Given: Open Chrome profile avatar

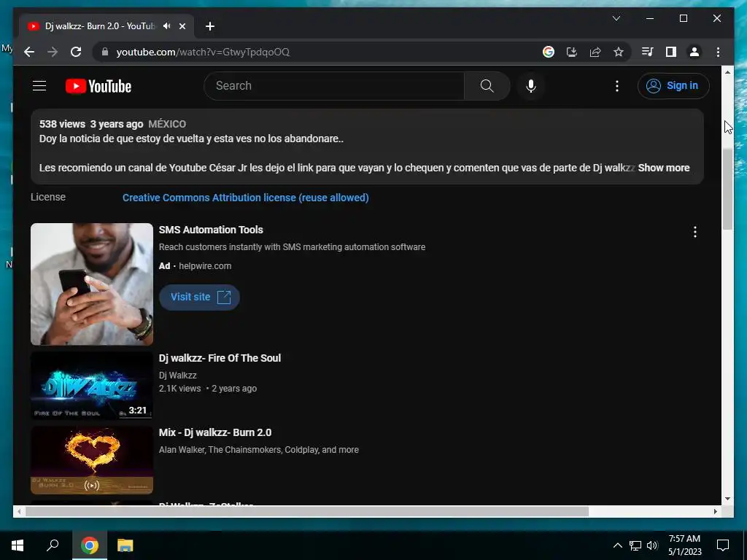Looking at the screenshot, I should coord(694,52).
